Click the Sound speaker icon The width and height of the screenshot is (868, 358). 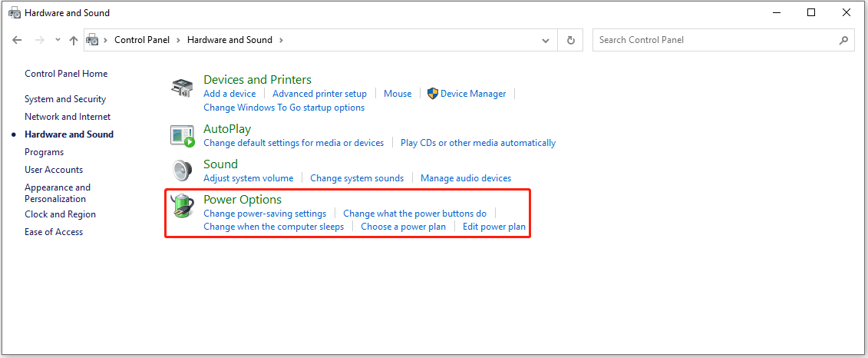[x=182, y=171]
